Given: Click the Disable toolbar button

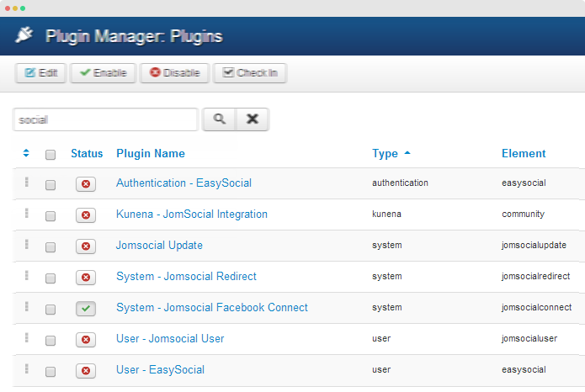Looking at the screenshot, I should 174,72.
